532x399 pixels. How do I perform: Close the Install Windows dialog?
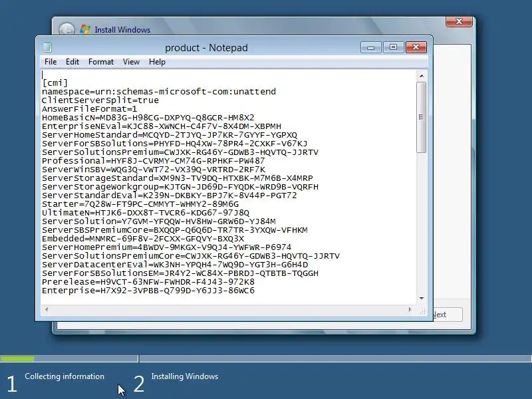point(459,21)
